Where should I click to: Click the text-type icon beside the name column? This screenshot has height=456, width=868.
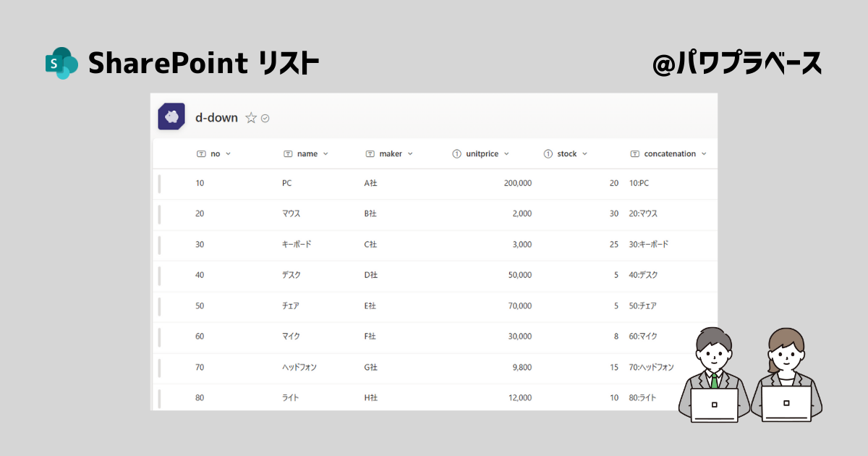[289, 153]
